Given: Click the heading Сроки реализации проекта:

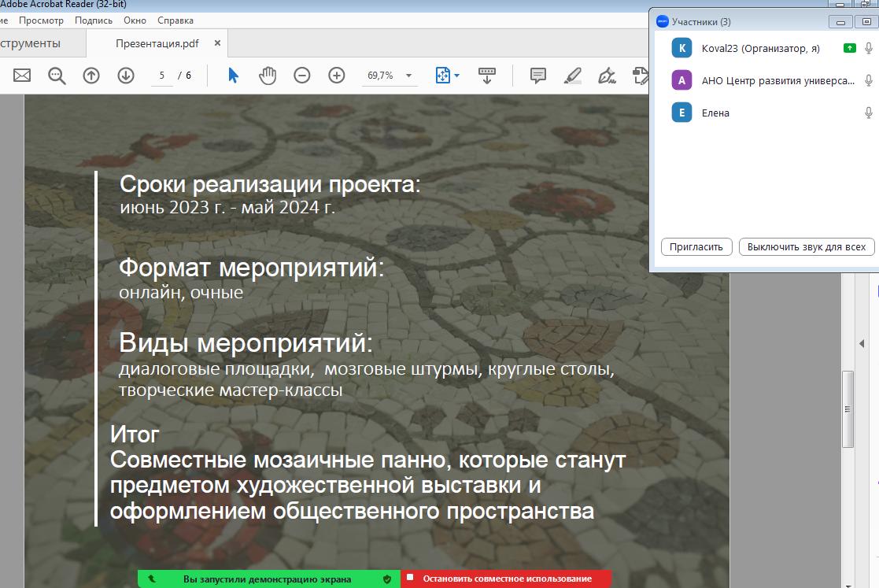Looking at the screenshot, I should 270,184.
